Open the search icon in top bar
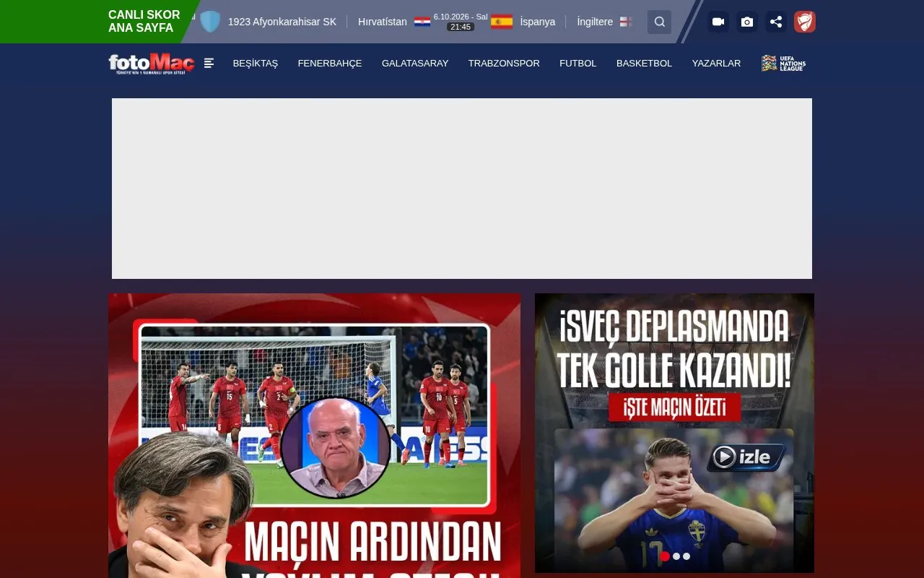The height and width of the screenshot is (578, 924). click(659, 22)
